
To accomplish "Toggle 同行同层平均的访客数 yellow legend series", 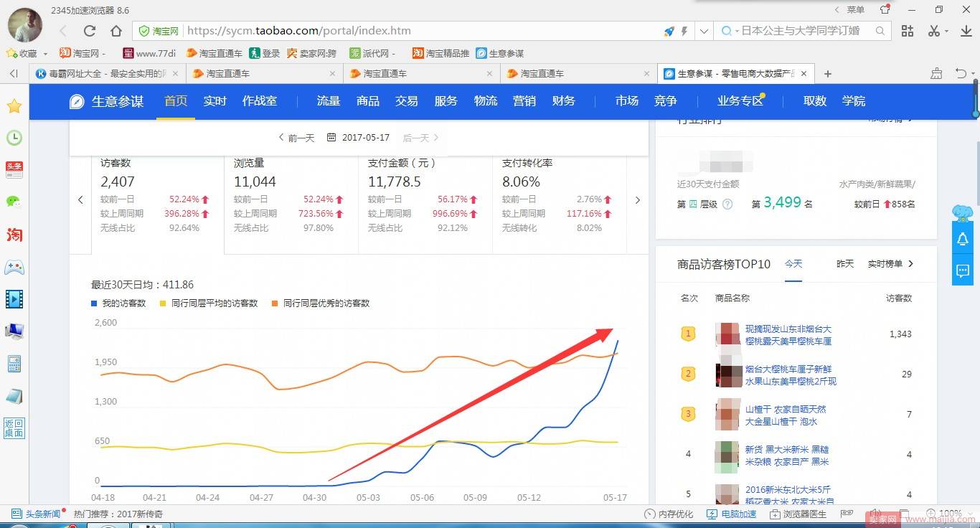I will [x=209, y=303].
